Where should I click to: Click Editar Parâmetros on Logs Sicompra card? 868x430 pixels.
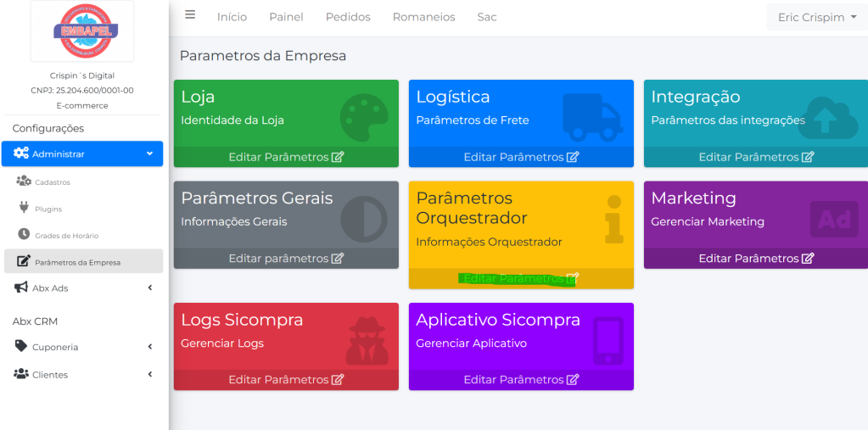tap(286, 379)
